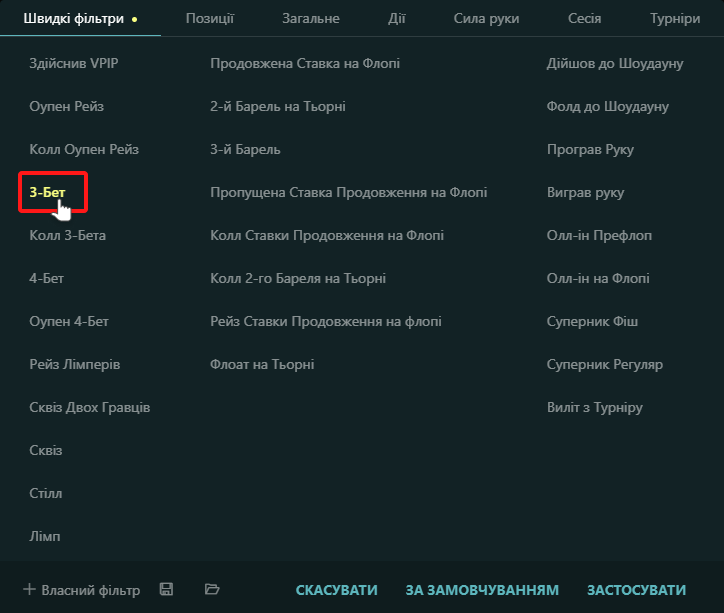Select the standalone Сквіз filter
Screen dimensions: 724x613
46,450
